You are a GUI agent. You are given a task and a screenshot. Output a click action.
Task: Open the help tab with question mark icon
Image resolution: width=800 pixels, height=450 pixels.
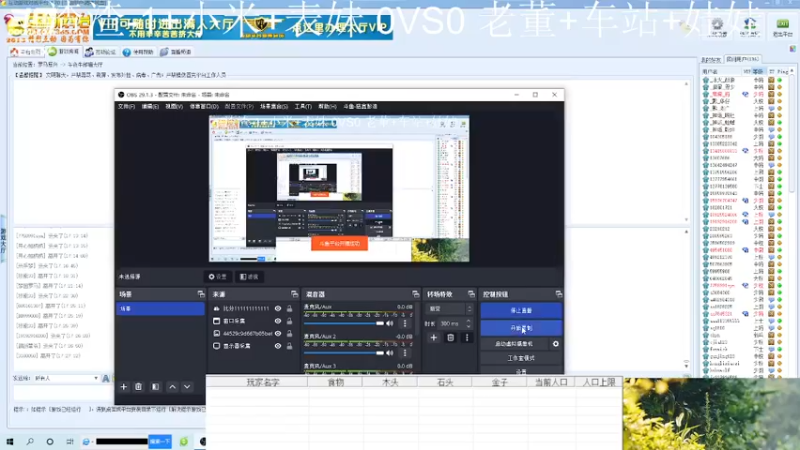click(x=138, y=52)
